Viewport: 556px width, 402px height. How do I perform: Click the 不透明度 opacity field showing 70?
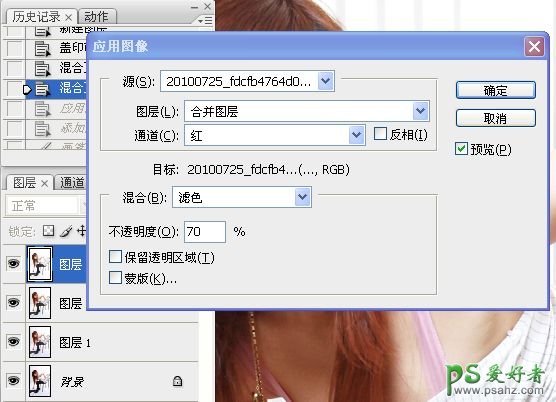pyautogui.click(x=205, y=232)
